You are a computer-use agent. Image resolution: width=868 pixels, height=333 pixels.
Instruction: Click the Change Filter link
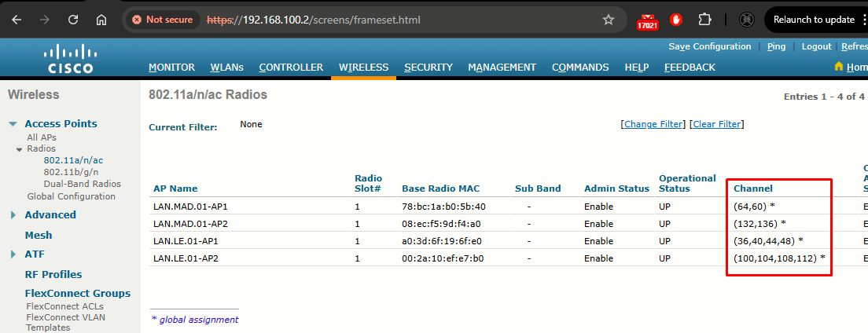coord(653,124)
